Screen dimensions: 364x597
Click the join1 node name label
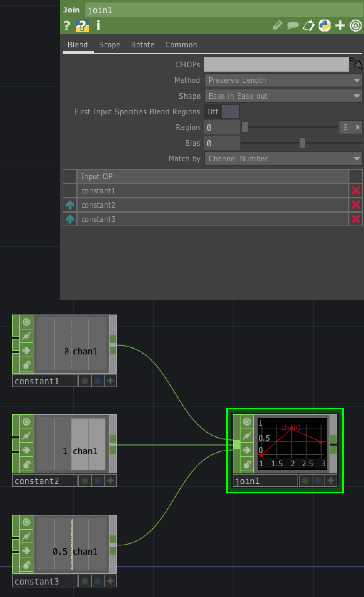(265, 481)
